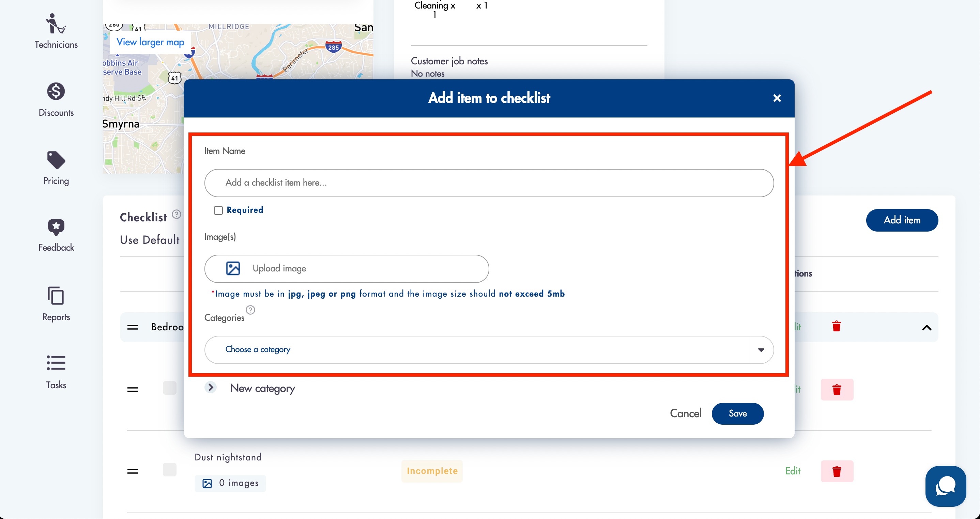The width and height of the screenshot is (980, 519).
Task: Click the chat support bubble icon
Action: (945, 486)
